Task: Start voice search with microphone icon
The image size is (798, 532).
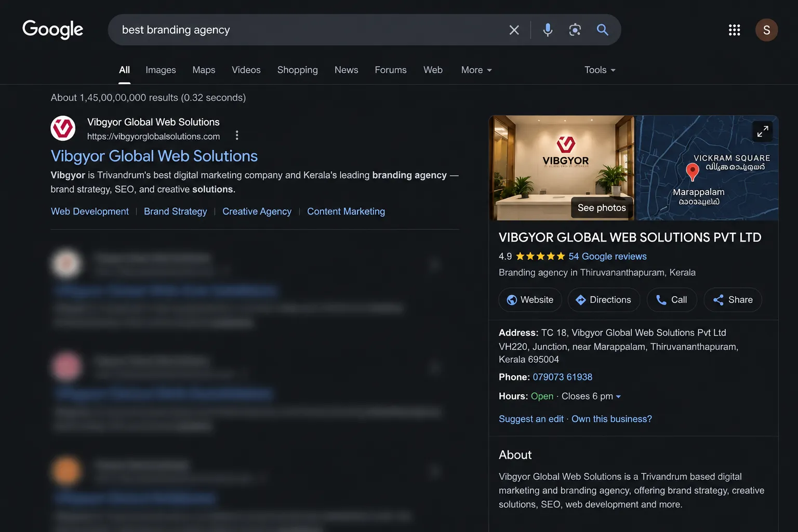Action: click(548, 30)
